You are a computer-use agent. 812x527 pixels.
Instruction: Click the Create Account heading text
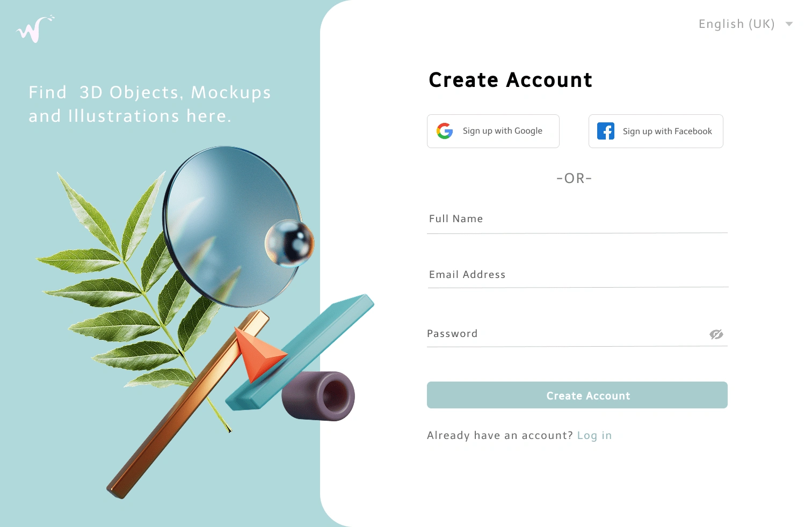click(510, 80)
